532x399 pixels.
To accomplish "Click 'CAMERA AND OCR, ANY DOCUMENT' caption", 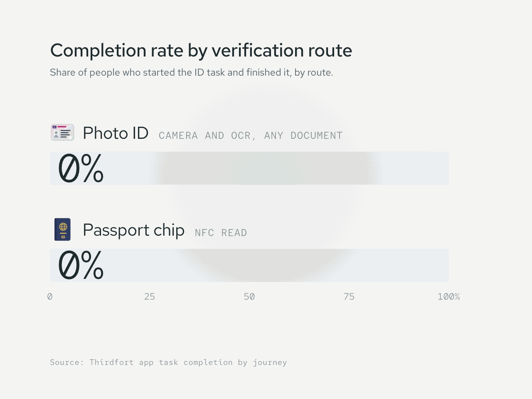I will (251, 135).
